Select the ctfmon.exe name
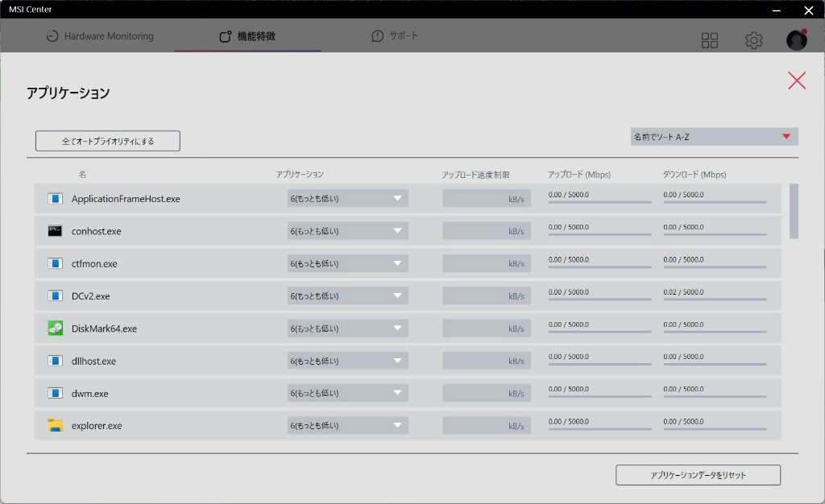This screenshot has height=504, width=825. coord(94,264)
